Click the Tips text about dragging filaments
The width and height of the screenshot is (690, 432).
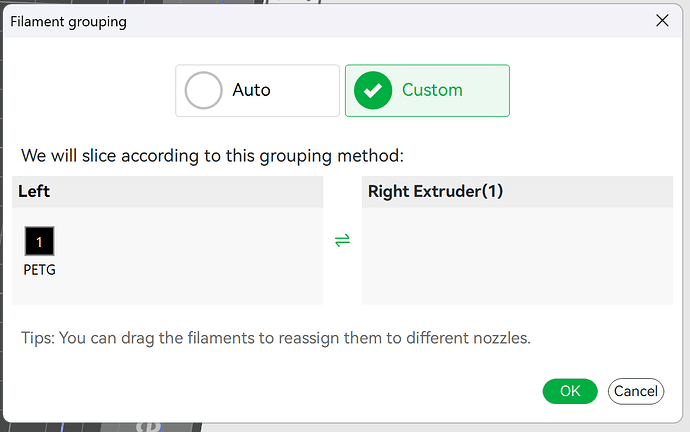(x=276, y=338)
